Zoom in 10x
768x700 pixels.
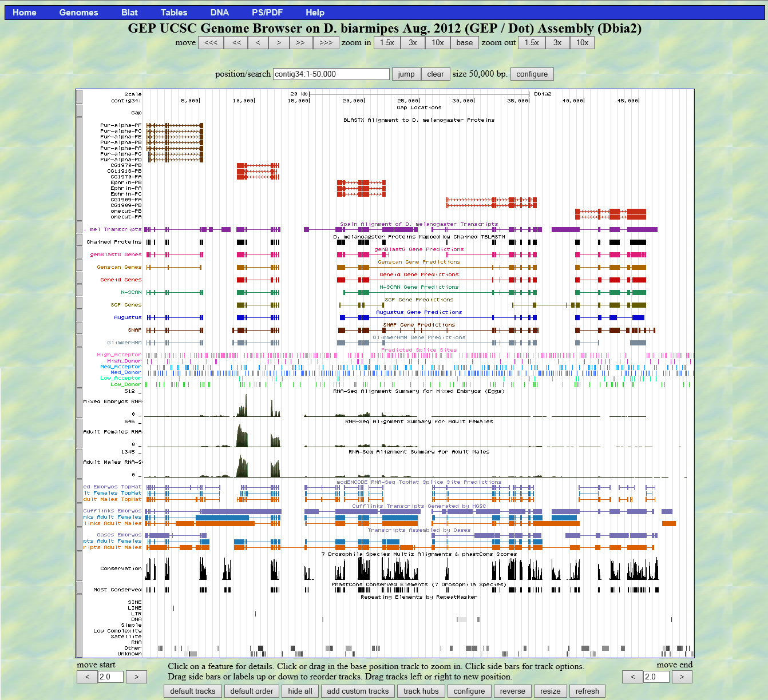pos(438,42)
